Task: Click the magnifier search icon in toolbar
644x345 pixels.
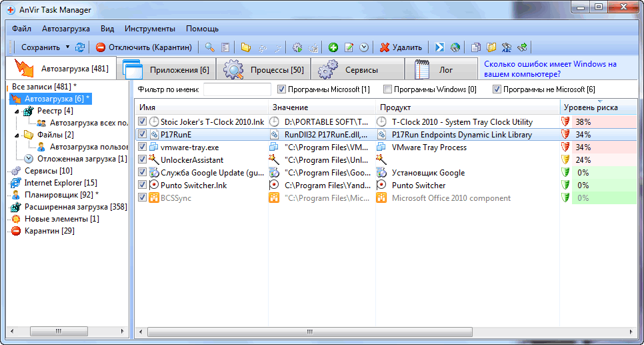Action: click(209, 47)
